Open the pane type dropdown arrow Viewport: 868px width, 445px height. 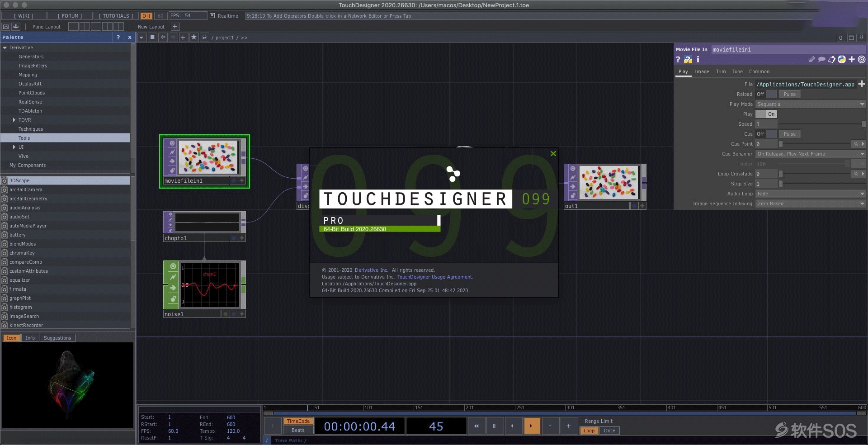142,38
